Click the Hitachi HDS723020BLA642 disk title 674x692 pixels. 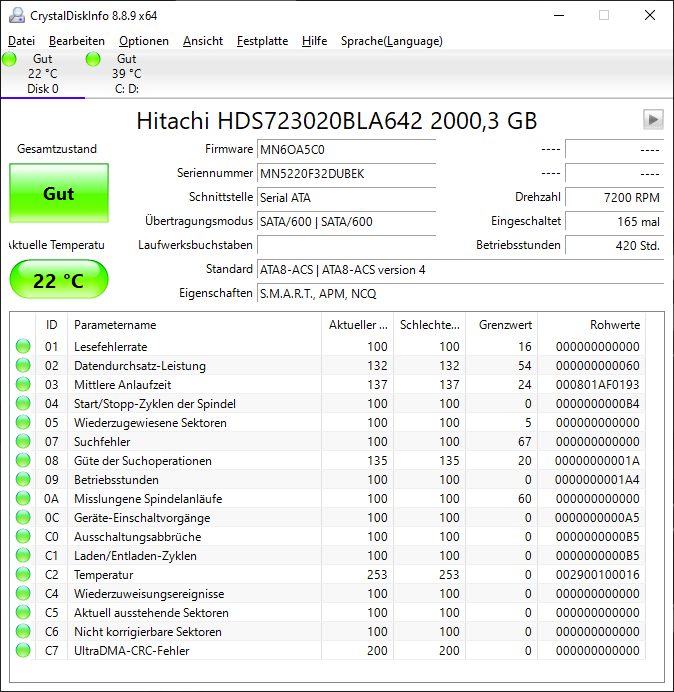(x=337, y=120)
